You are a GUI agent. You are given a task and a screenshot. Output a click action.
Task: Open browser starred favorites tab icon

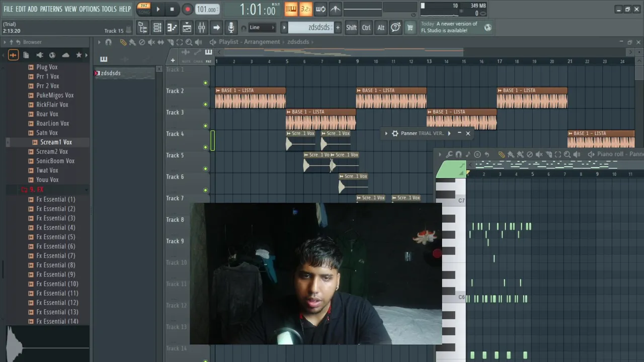tap(78, 55)
